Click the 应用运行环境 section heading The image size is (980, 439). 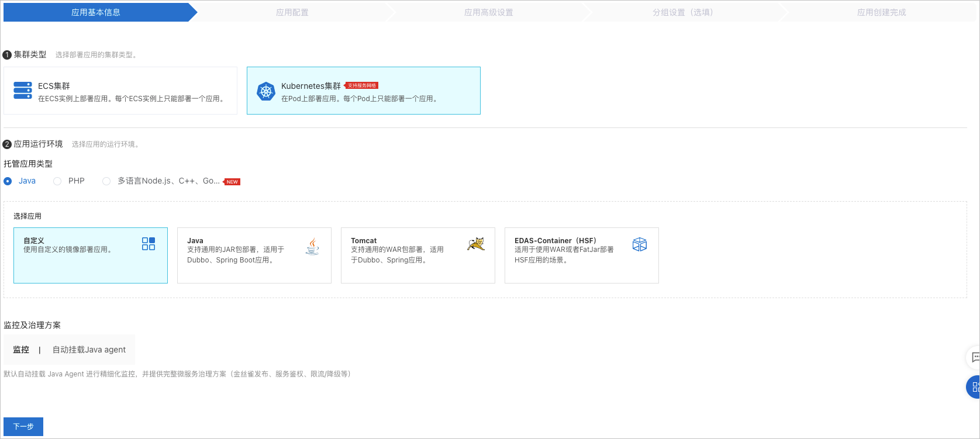click(x=38, y=144)
